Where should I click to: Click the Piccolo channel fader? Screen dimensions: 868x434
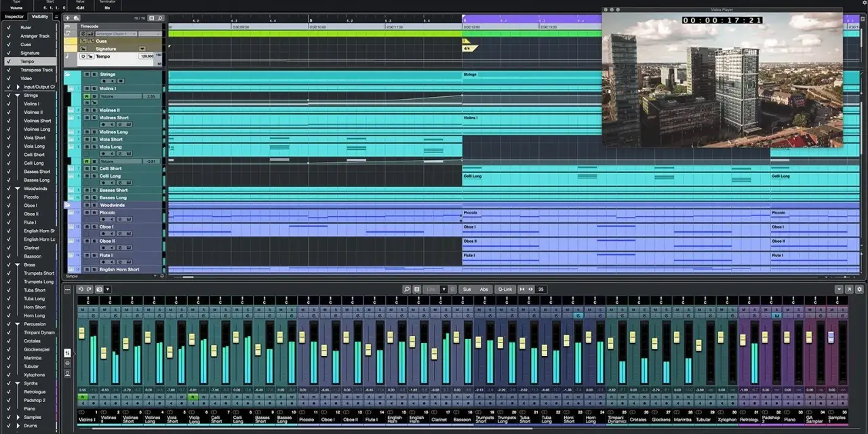click(302, 338)
